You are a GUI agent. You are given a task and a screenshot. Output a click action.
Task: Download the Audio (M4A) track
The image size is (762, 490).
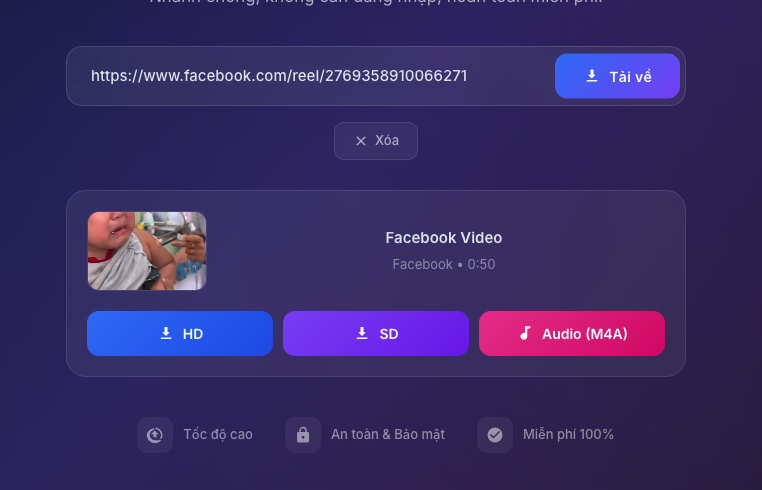pyautogui.click(x=572, y=333)
